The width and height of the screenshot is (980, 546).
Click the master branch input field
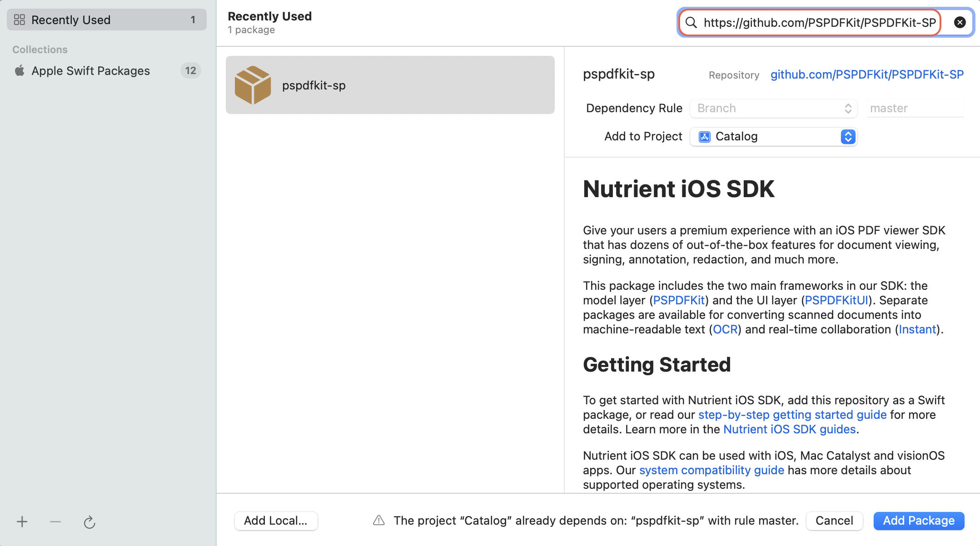tap(915, 108)
